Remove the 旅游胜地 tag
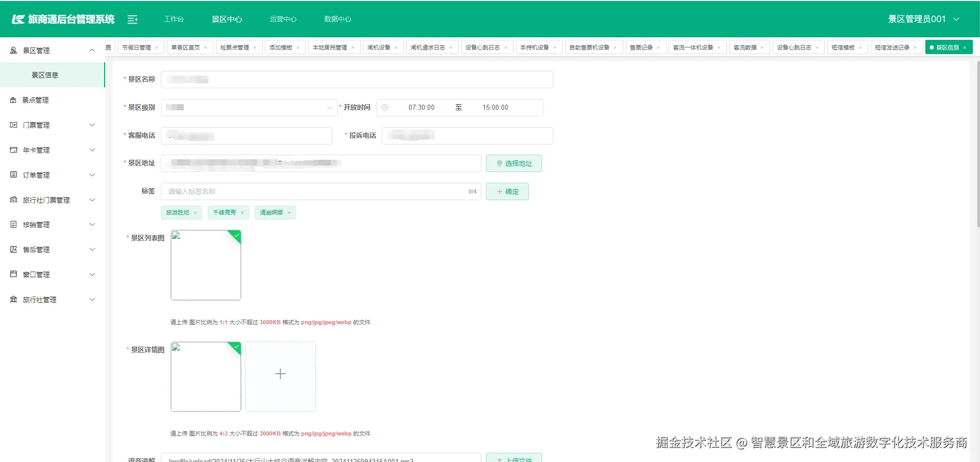The width and height of the screenshot is (980, 462). (194, 212)
